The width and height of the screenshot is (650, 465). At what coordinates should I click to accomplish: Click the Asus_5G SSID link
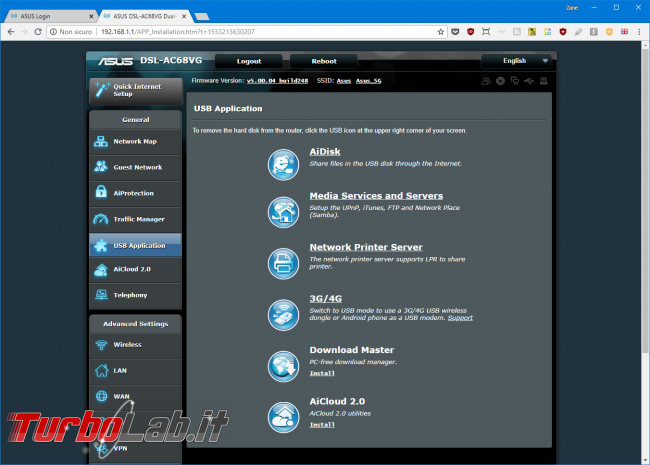click(x=369, y=81)
